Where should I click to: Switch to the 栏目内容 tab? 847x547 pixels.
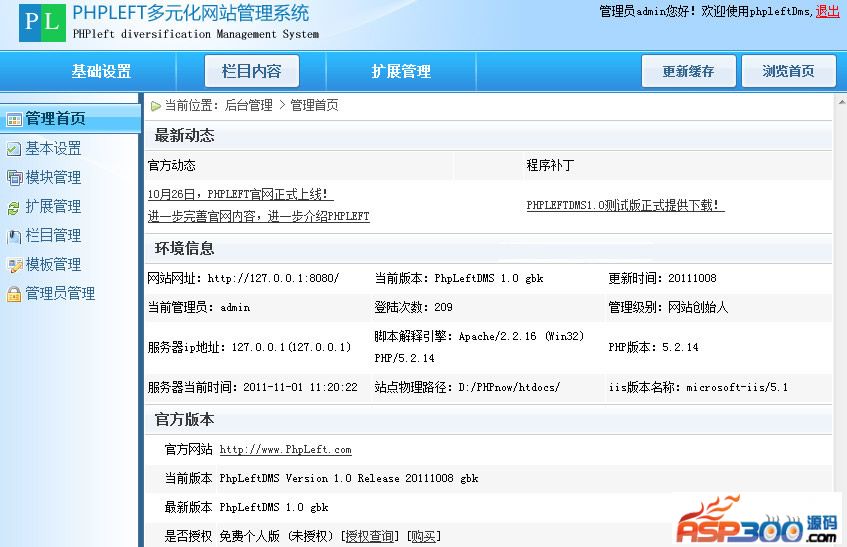coord(252,71)
